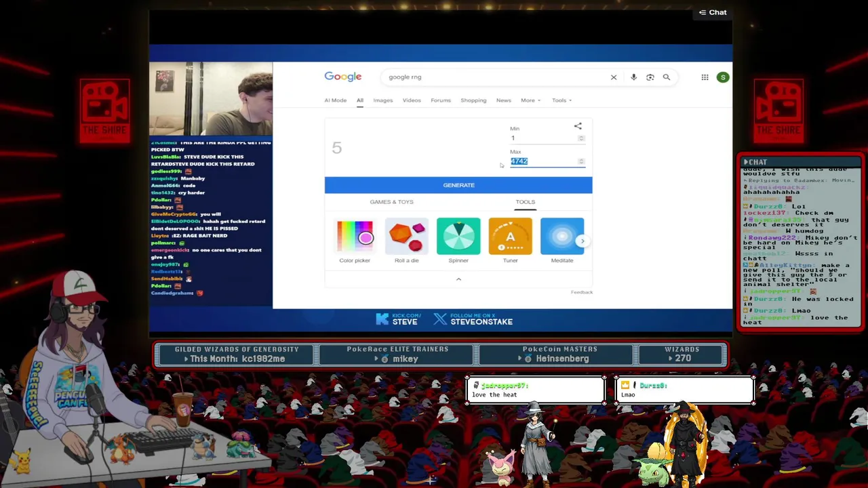Image resolution: width=868 pixels, height=488 pixels.
Task: Switch to the News tab
Action: [503, 100]
